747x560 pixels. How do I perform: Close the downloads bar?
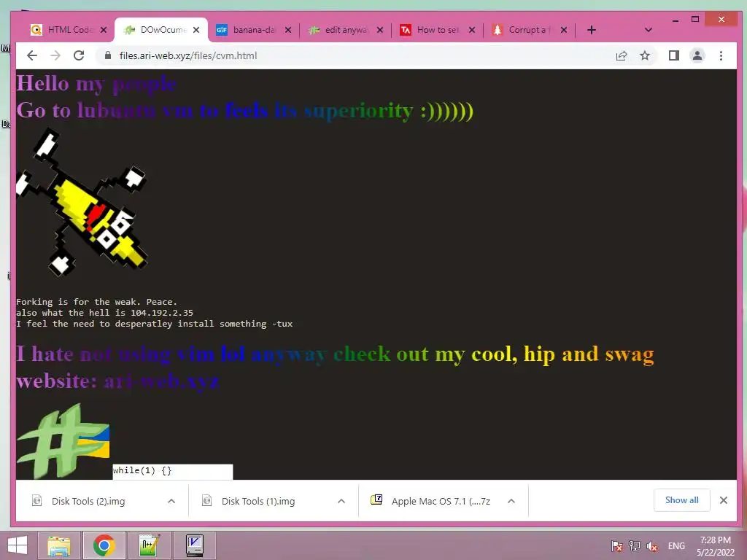click(723, 500)
